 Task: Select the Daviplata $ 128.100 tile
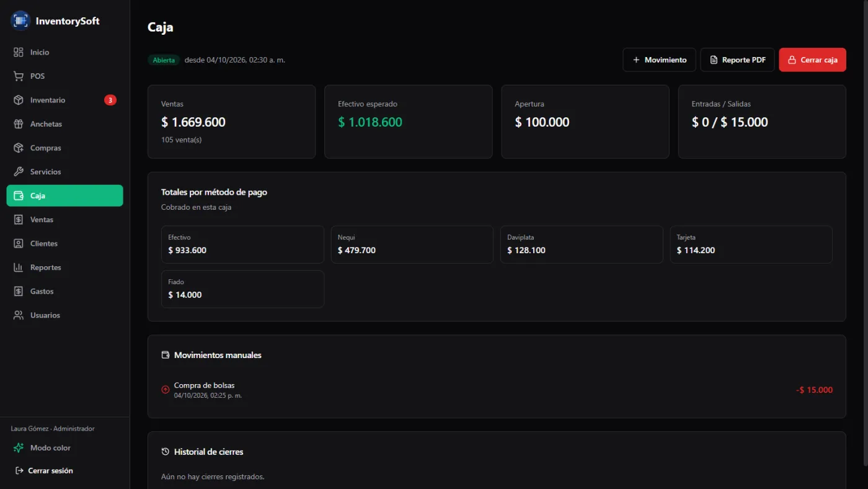click(x=582, y=244)
